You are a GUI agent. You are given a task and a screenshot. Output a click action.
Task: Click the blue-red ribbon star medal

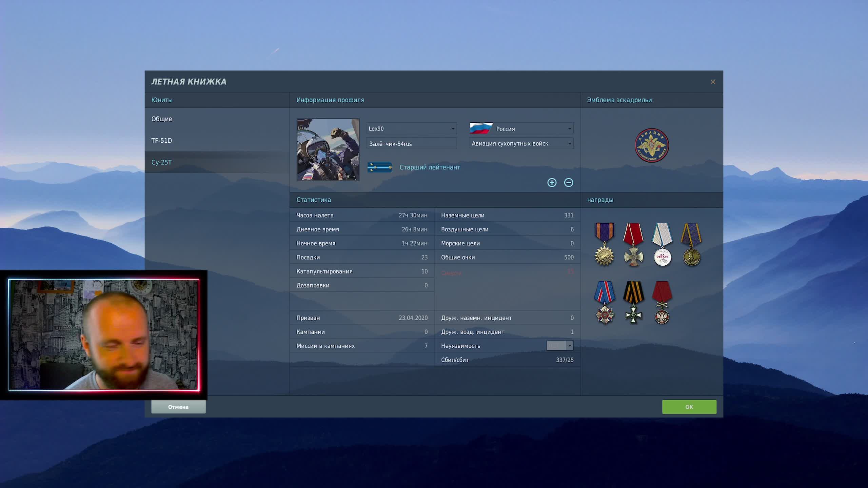tap(605, 302)
